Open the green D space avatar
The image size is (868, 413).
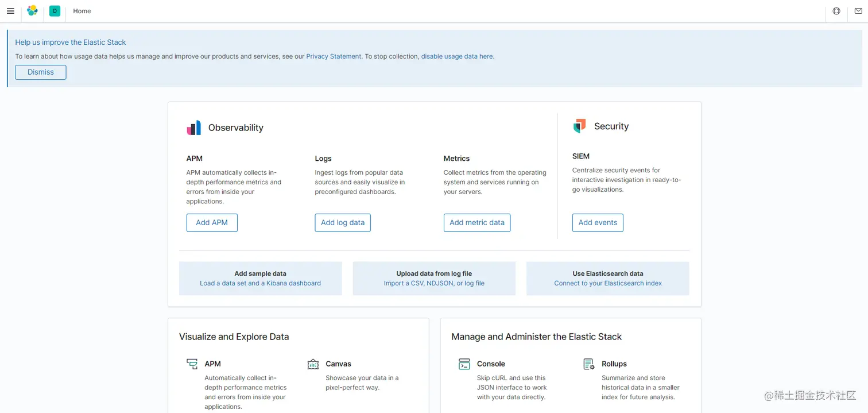click(x=55, y=11)
